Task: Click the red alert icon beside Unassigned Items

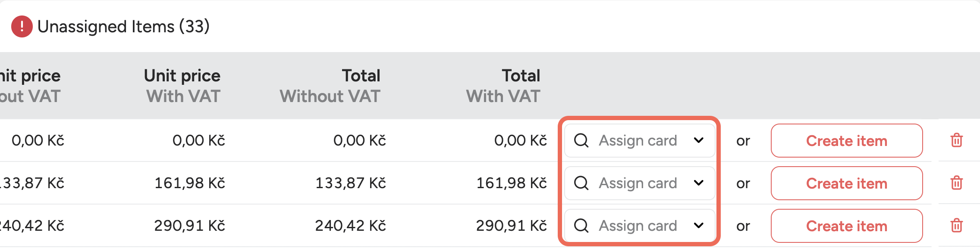Action: (x=22, y=26)
